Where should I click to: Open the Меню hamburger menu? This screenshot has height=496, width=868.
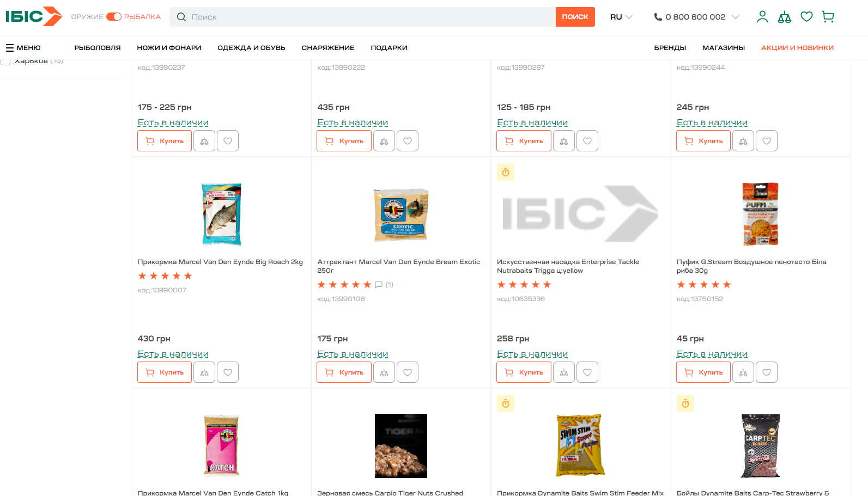point(23,48)
